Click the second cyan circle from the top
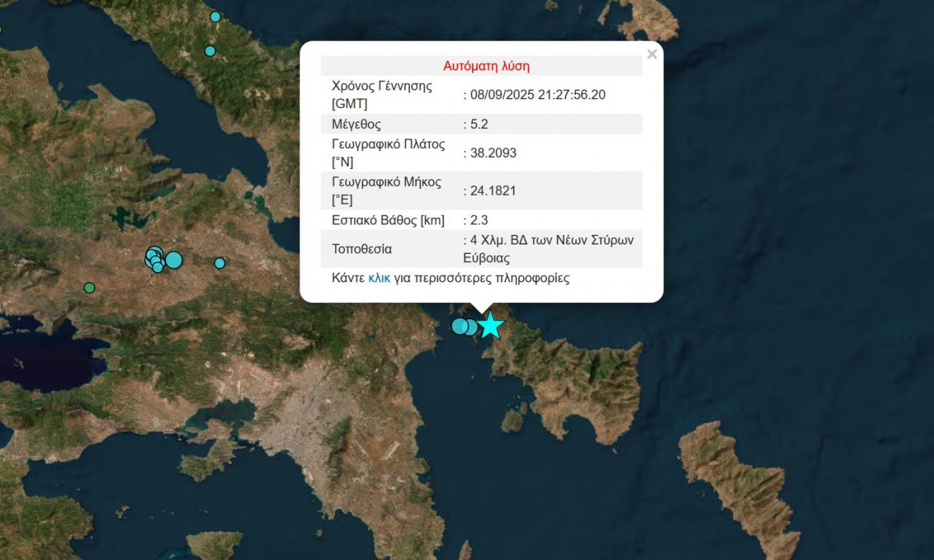Screen dimensions: 934x560 coord(210,51)
